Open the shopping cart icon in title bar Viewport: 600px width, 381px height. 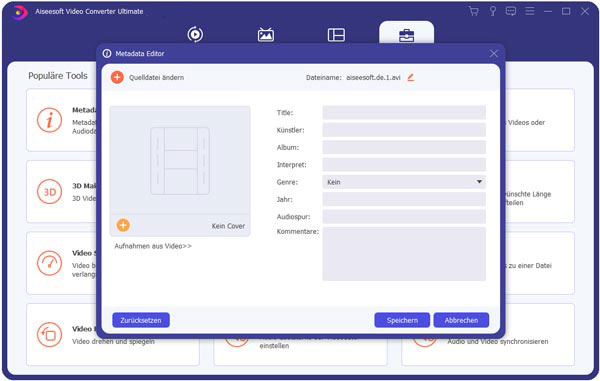click(x=473, y=11)
